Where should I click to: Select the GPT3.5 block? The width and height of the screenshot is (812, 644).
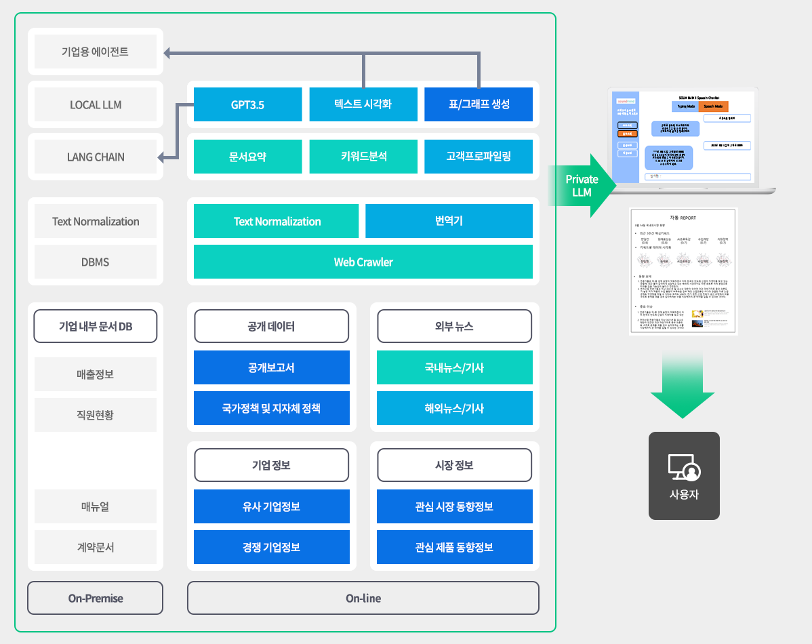coord(247,105)
